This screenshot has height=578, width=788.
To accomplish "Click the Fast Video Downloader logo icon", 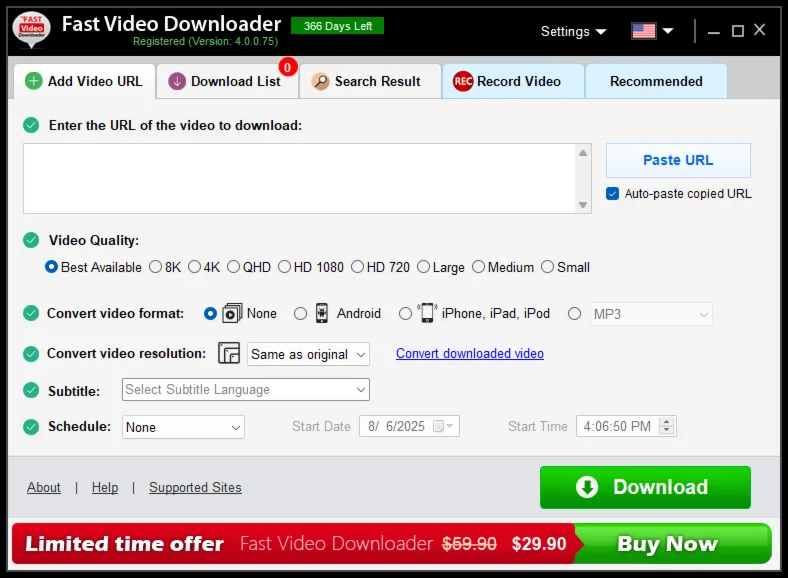I will (x=32, y=29).
